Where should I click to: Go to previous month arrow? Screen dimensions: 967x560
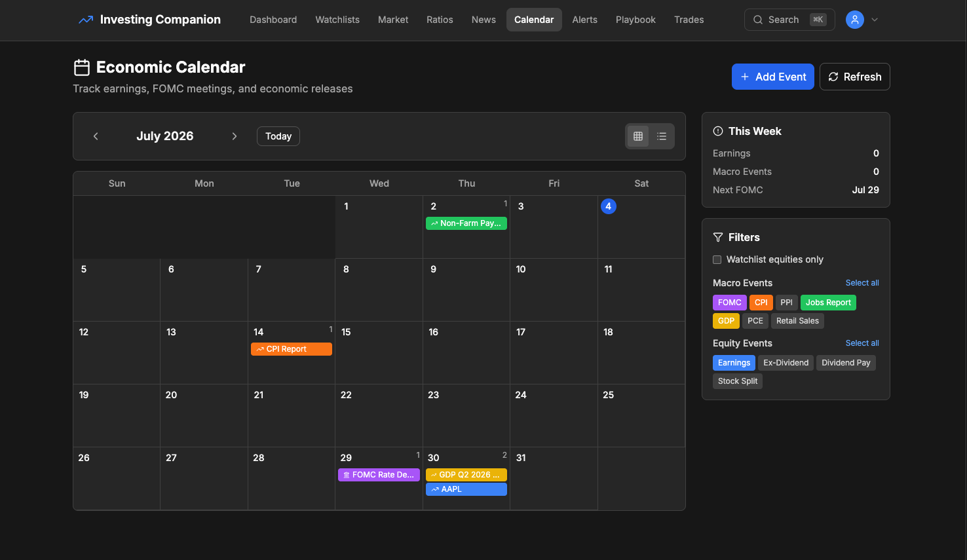point(96,136)
